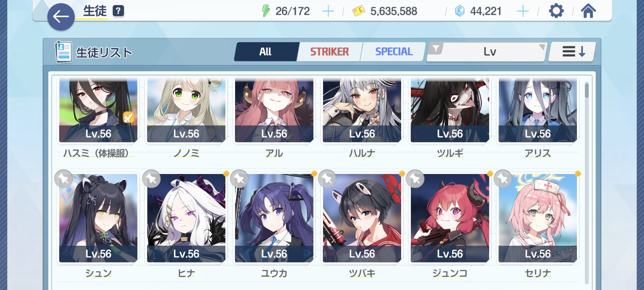Switch to the STRIKER tab
The width and height of the screenshot is (644, 290).
pyautogui.click(x=329, y=52)
